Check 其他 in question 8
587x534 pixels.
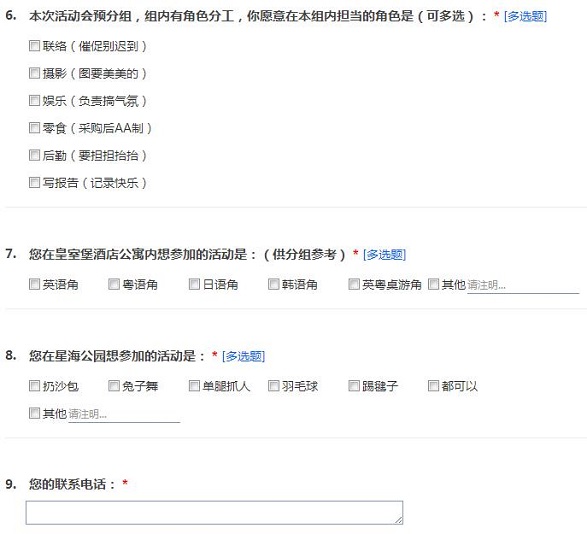click(34, 413)
